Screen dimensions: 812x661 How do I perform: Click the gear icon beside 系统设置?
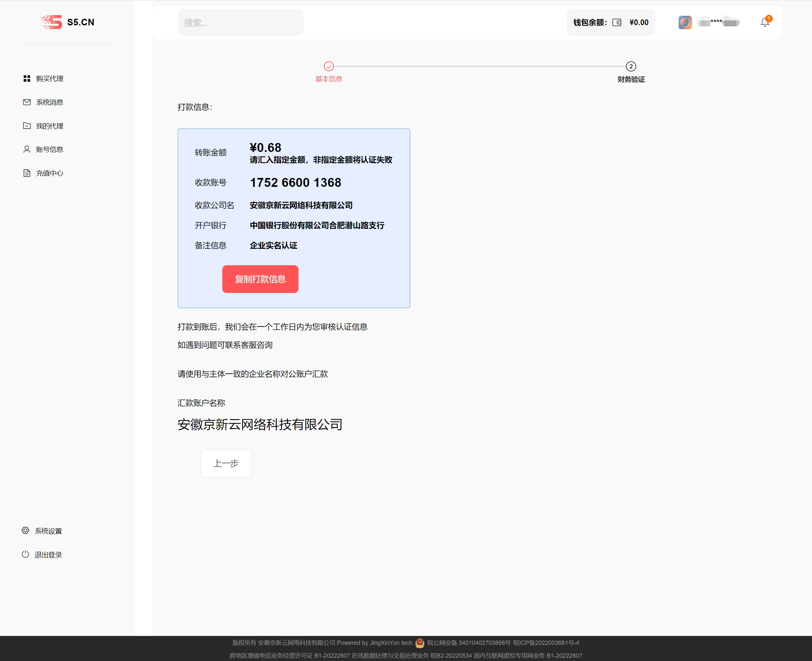(x=25, y=531)
